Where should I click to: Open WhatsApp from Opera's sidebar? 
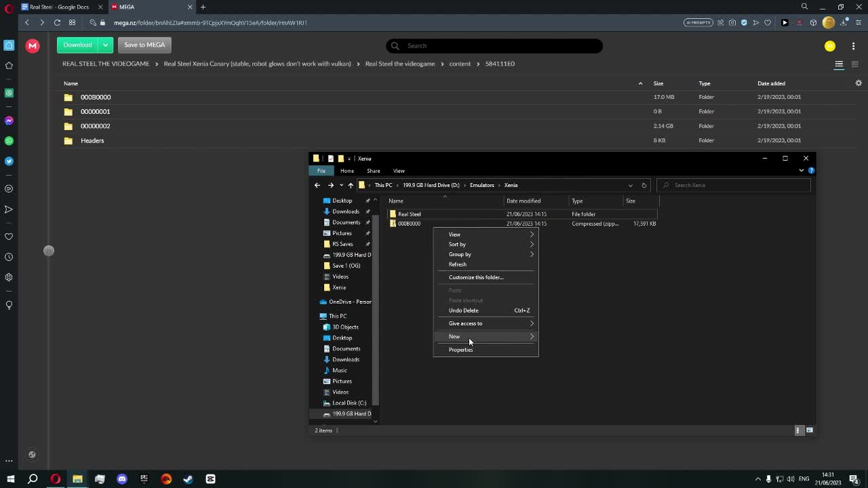[9, 141]
